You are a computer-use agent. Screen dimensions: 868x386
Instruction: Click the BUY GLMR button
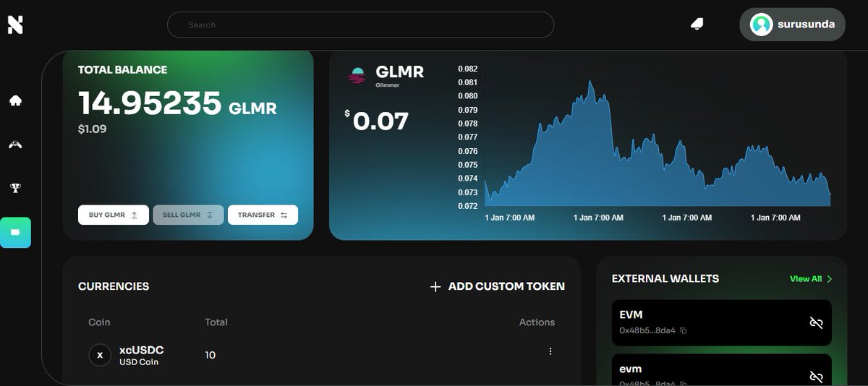[114, 215]
